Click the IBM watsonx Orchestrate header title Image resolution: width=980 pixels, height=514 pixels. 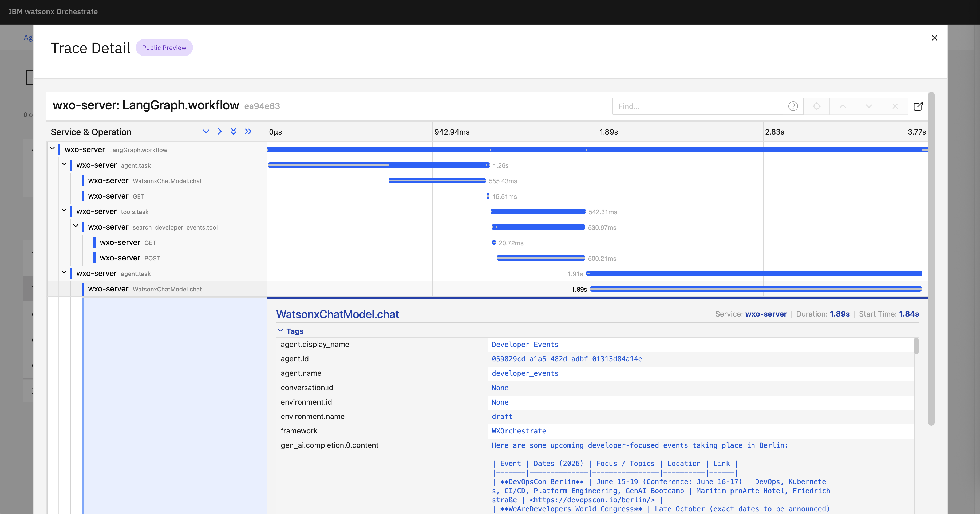[53, 12]
